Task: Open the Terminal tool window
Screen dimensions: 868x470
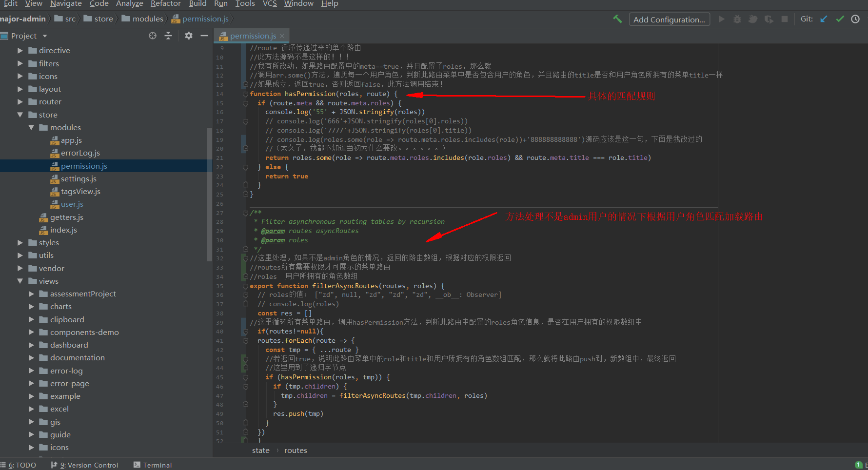Action: [x=153, y=465]
